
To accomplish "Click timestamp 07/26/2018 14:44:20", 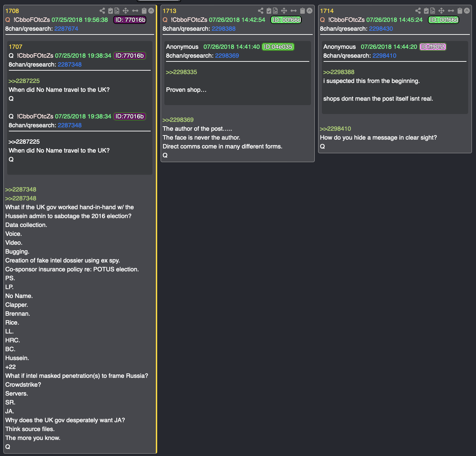I will pyautogui.click(x=389, y=47).
